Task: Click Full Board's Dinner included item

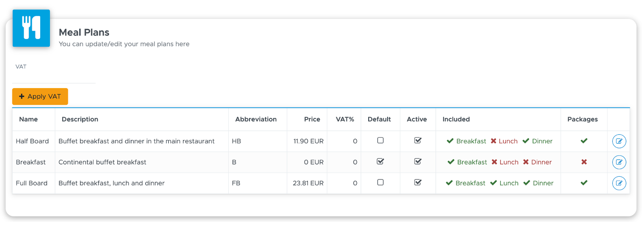Action: coord(538,183)
